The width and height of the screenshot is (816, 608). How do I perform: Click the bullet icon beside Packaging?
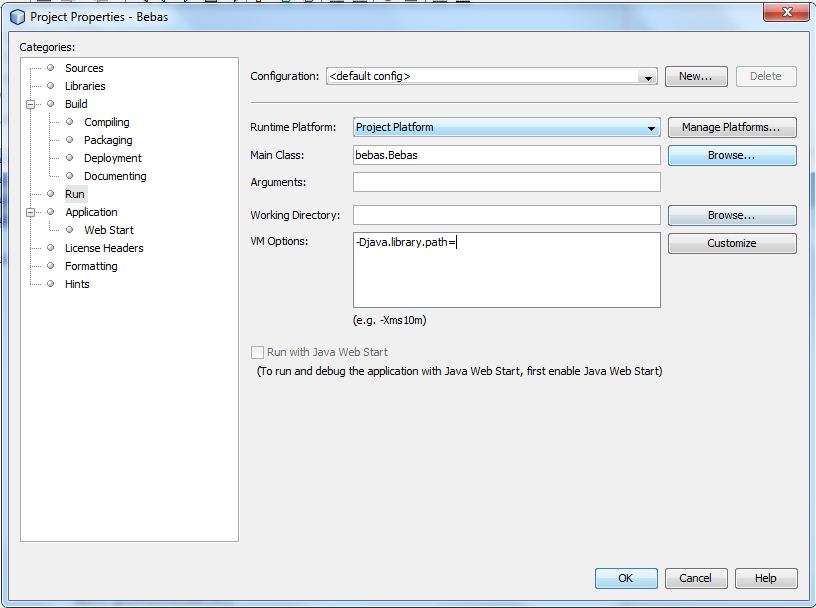(x=70, y=140)
